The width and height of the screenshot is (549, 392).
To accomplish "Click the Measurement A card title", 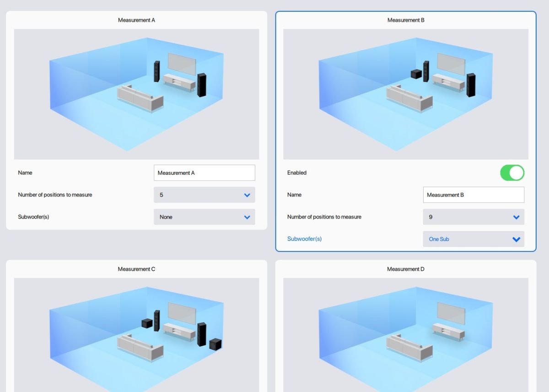I will point(136,20).
